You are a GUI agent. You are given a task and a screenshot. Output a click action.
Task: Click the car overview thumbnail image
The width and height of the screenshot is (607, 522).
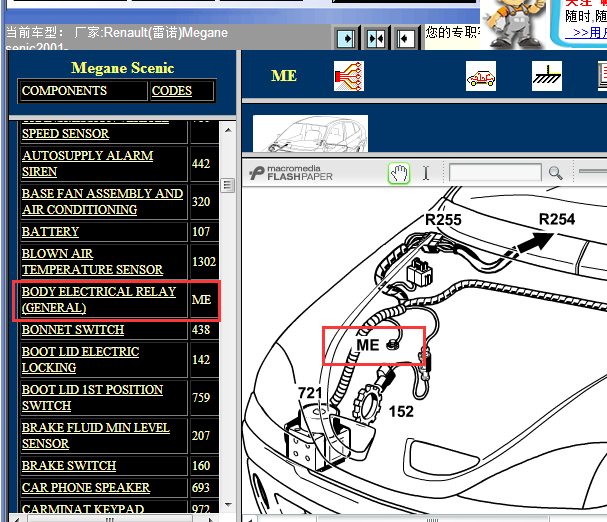point(310,134)
